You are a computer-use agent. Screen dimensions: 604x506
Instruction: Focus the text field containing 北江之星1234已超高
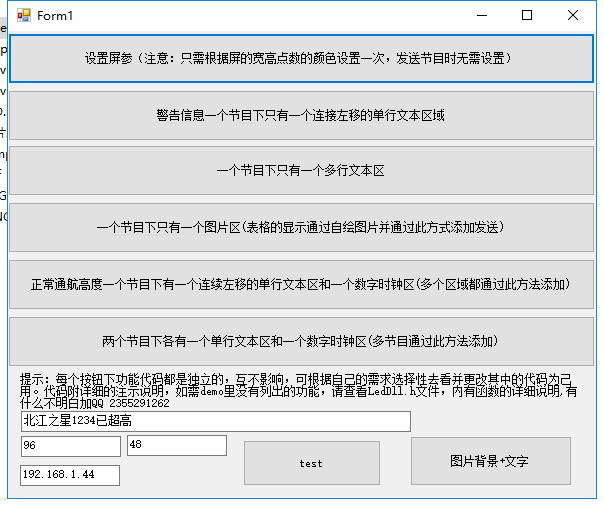coord(216,421)
